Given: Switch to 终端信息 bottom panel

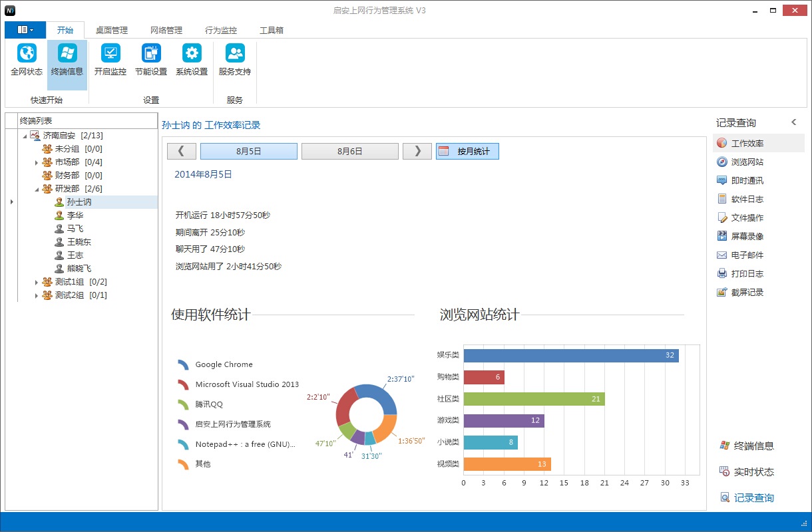Looking at the screenshot, I should [x=747, y=446].
